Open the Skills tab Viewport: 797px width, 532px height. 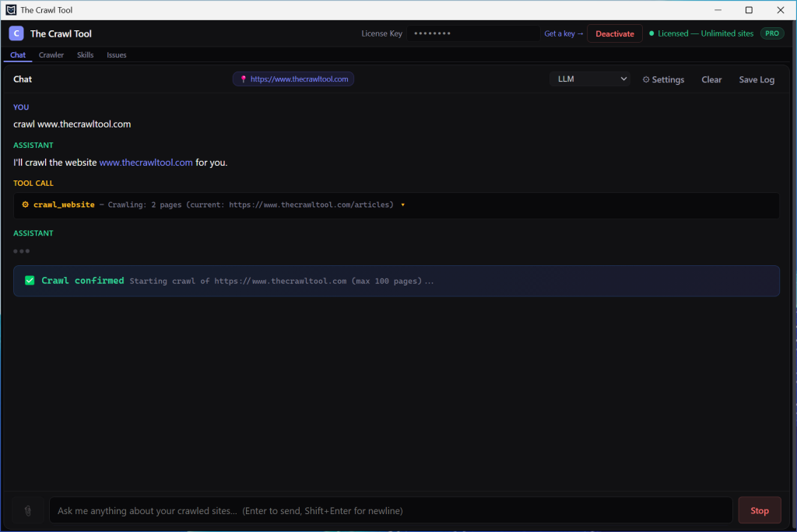(86, 55)
